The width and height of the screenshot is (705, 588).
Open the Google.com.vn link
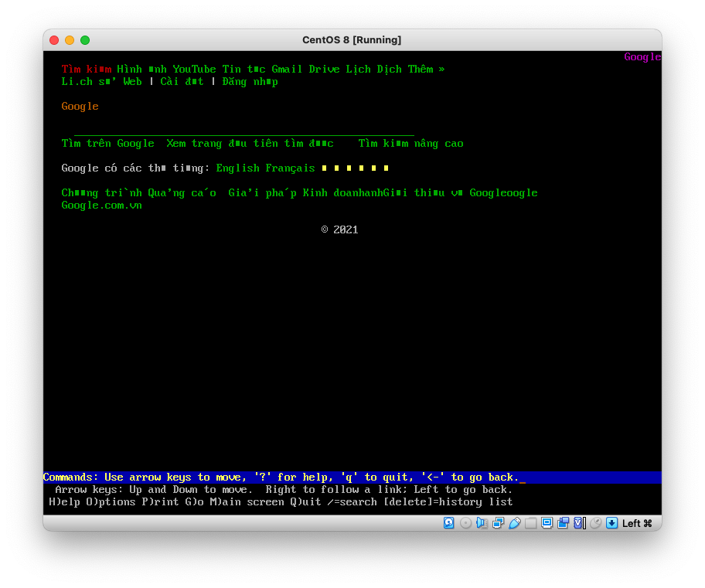[x=101, y=206]
